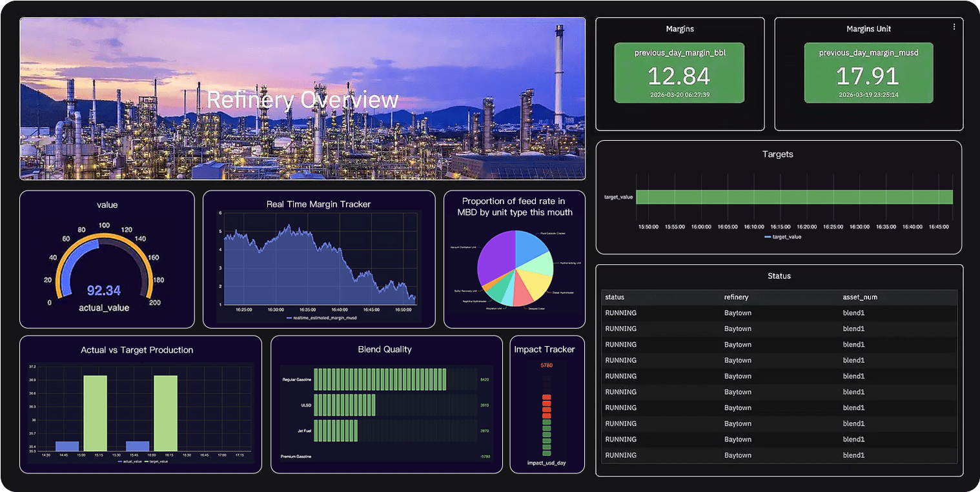This screenshot has width=980, height=492.
Task: Click the red 5780 Impact Tracker value
Action: [x=546, y=365]
